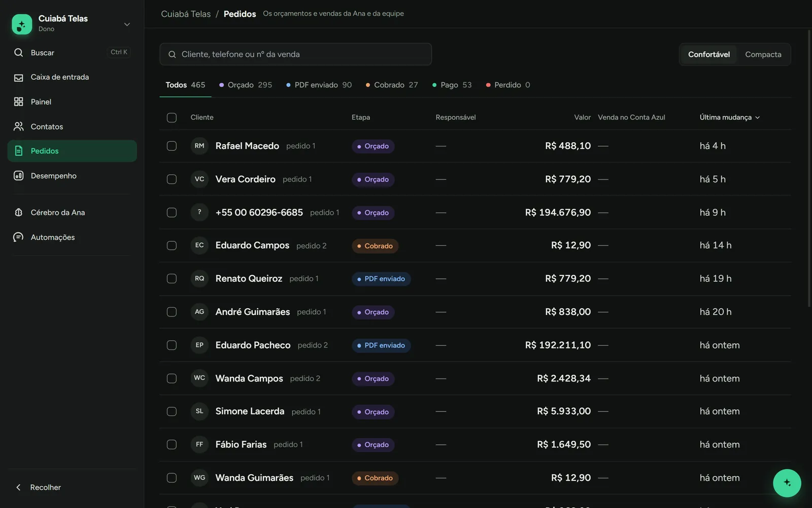Switch to the Orçado 295 tab
812x508 pixels.
pos(246,85)
